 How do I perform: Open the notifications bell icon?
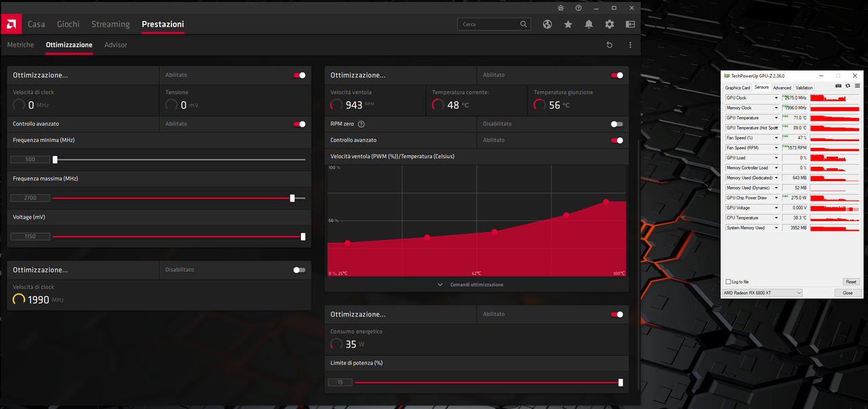tap(589, 24)
